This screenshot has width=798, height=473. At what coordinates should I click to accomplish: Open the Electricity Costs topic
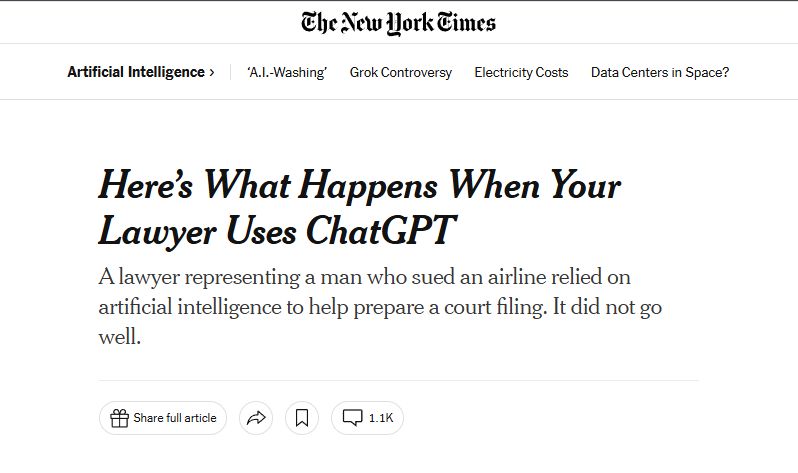point(521,72)
